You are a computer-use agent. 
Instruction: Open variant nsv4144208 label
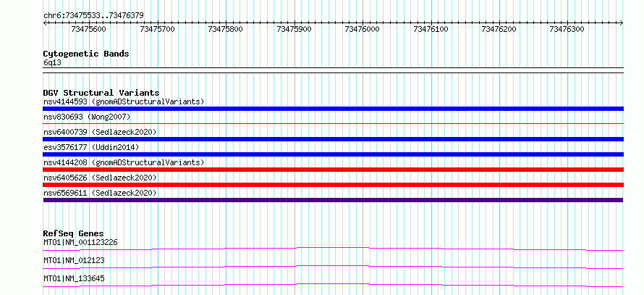(124, 162)
